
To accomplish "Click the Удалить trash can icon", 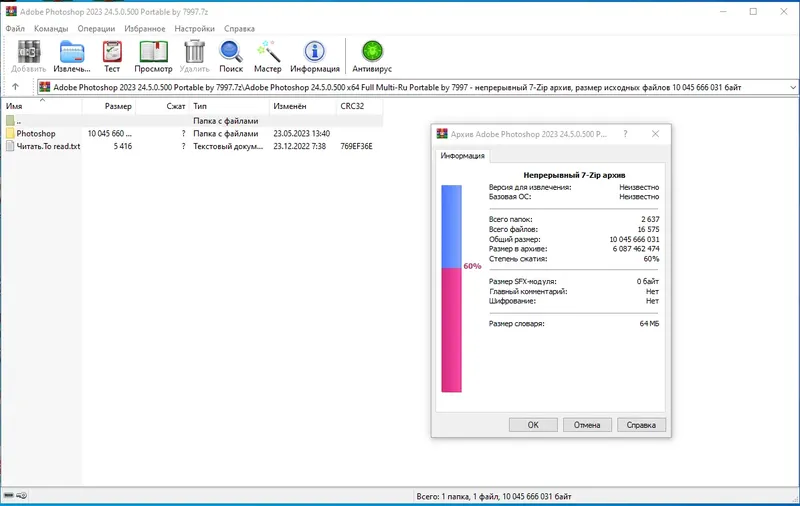I will coord(194,52).
